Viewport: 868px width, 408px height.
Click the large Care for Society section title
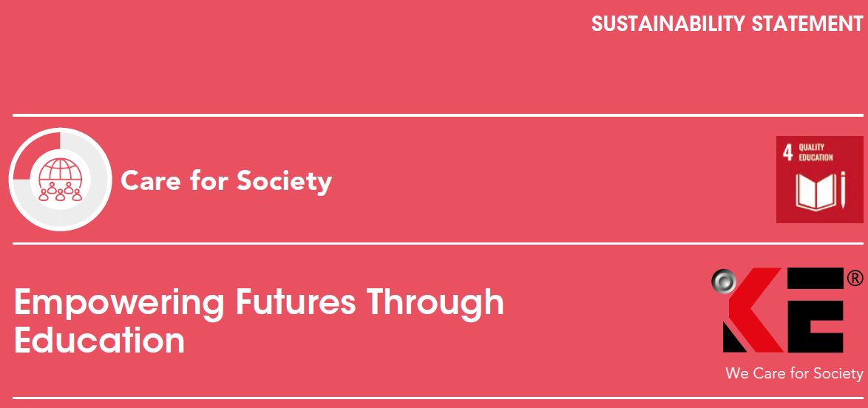(226, 180)
